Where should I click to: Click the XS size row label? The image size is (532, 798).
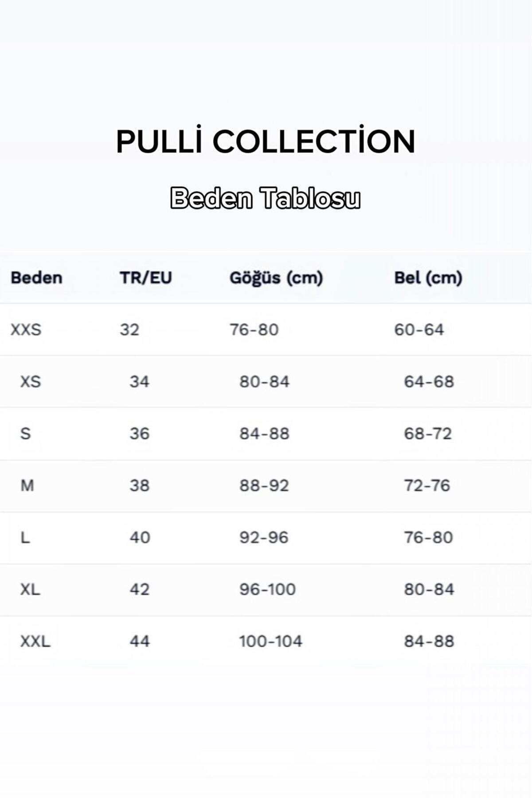pos(31,382)
